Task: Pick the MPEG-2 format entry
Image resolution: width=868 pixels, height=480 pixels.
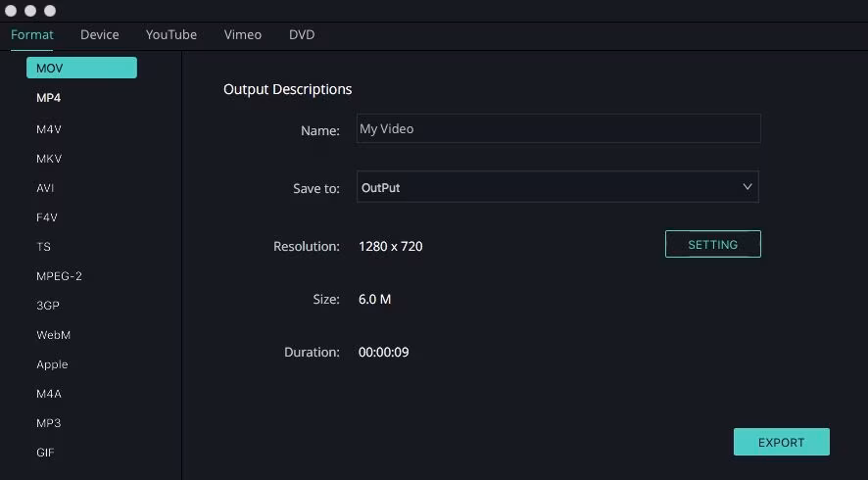Action: (x=59, y=276)
